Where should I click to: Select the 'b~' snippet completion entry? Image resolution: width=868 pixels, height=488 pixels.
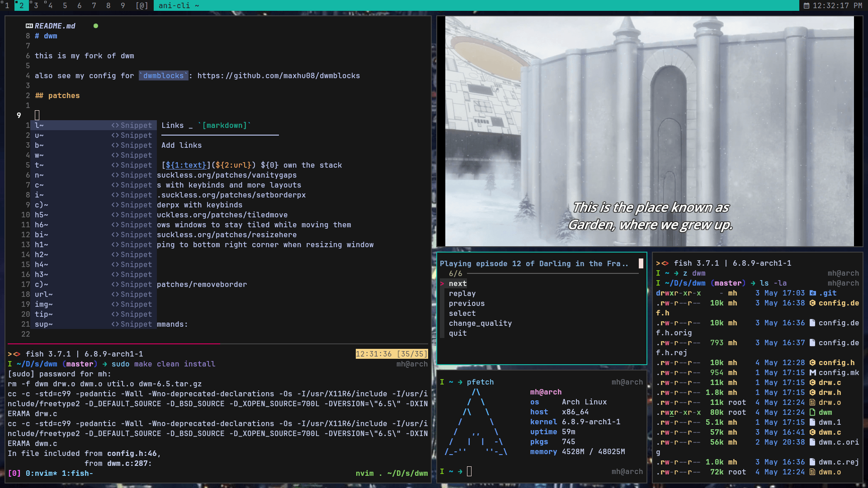point(94,145)
